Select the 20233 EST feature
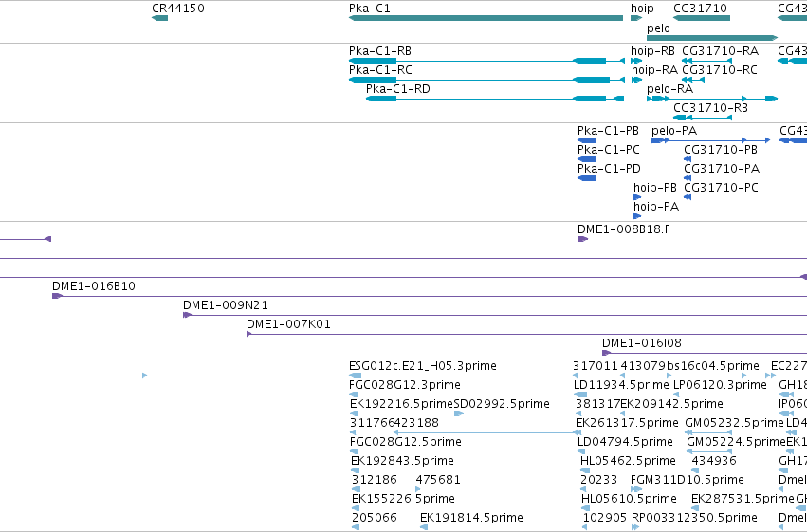807x532 pixels. 584,490
